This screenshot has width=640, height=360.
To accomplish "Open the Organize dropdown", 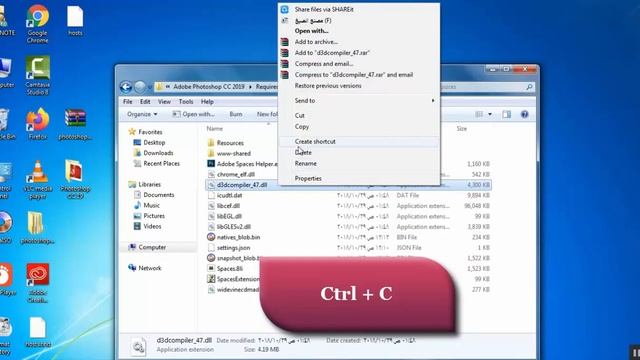I will coord(142,114).
